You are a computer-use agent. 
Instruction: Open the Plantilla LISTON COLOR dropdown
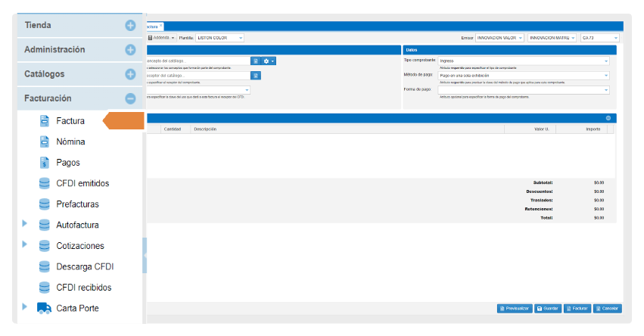click(x=219, y=38)
